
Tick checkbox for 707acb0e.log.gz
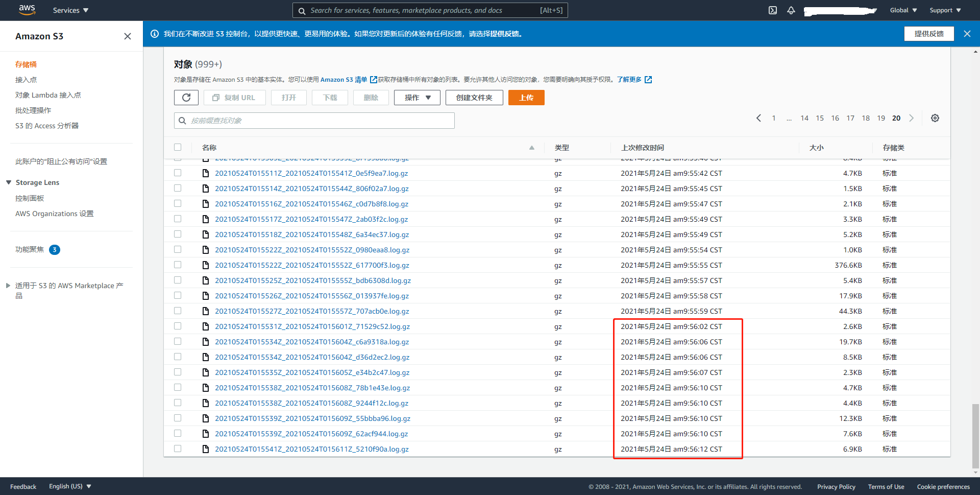[x=178, y=311]
